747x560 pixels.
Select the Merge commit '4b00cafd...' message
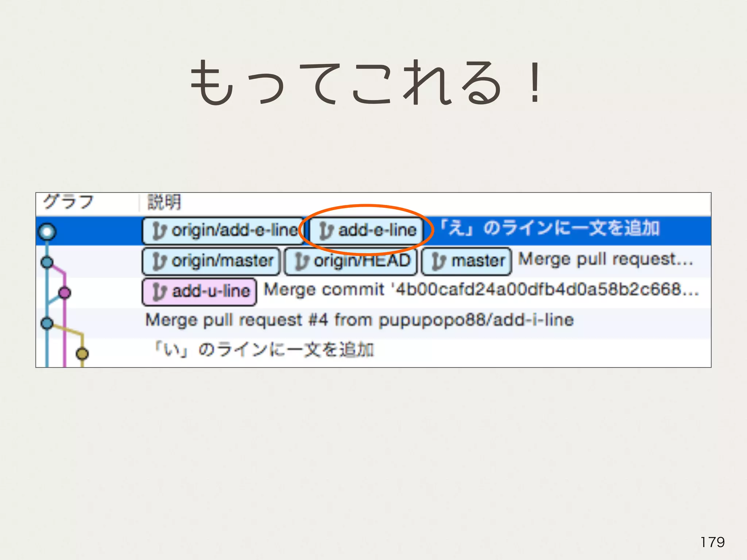click(x=481, y=290)
